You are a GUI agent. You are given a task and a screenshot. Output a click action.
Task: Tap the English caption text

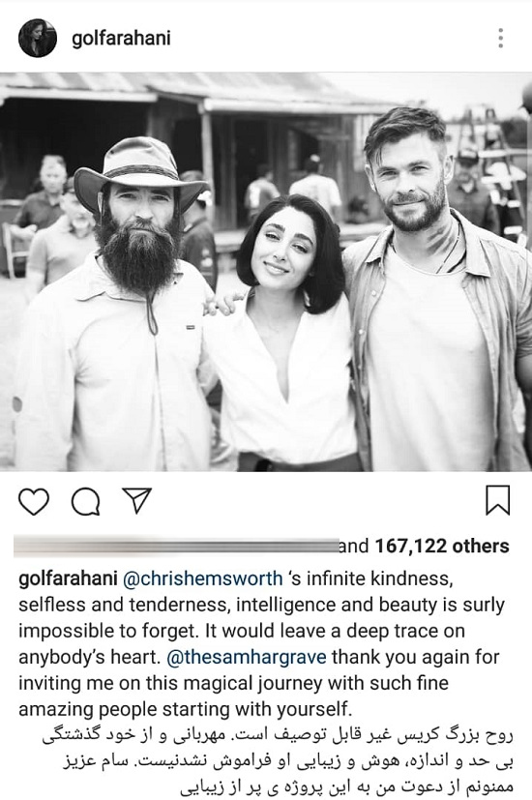(261, 643)
